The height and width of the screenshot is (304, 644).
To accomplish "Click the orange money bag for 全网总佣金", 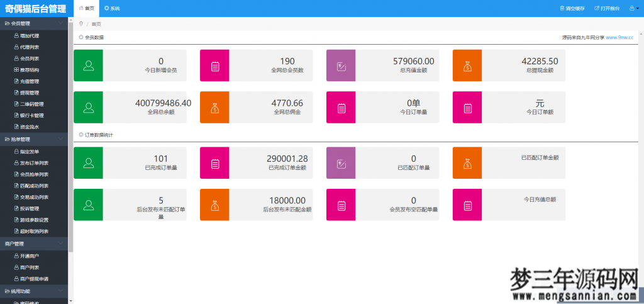I will [x=214, y=107].
